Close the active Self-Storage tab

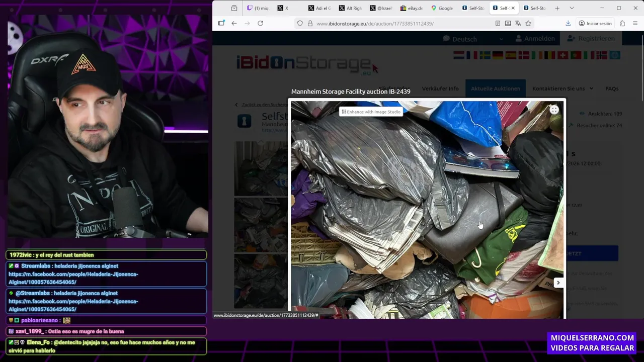(x=513, y=8)
